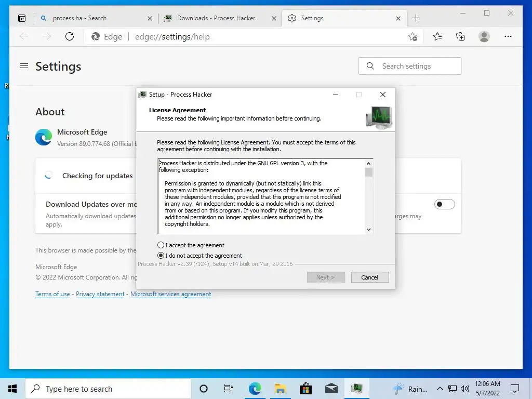Open Microsoft Store from taskbar

tap(305, 389)
